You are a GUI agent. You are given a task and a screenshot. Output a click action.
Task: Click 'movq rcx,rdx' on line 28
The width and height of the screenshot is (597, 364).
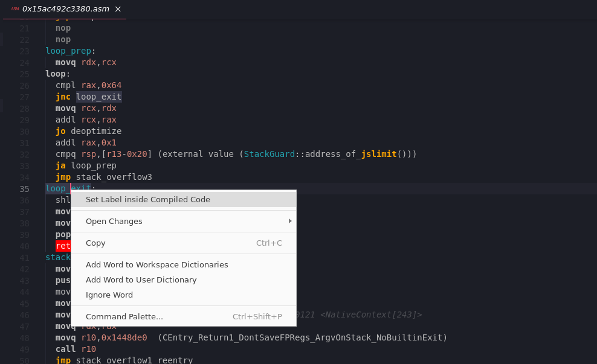coord(86,109)
